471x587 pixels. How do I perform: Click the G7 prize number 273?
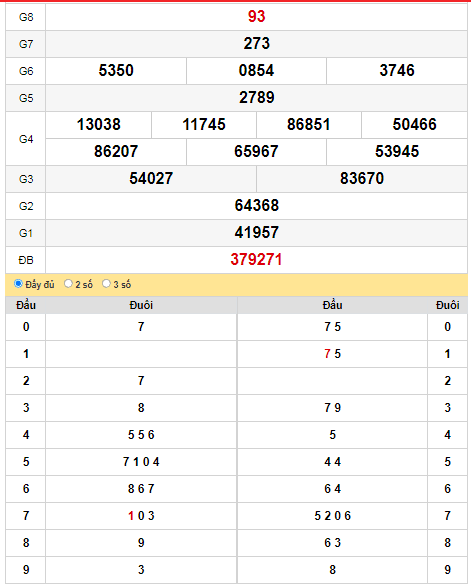256,44
